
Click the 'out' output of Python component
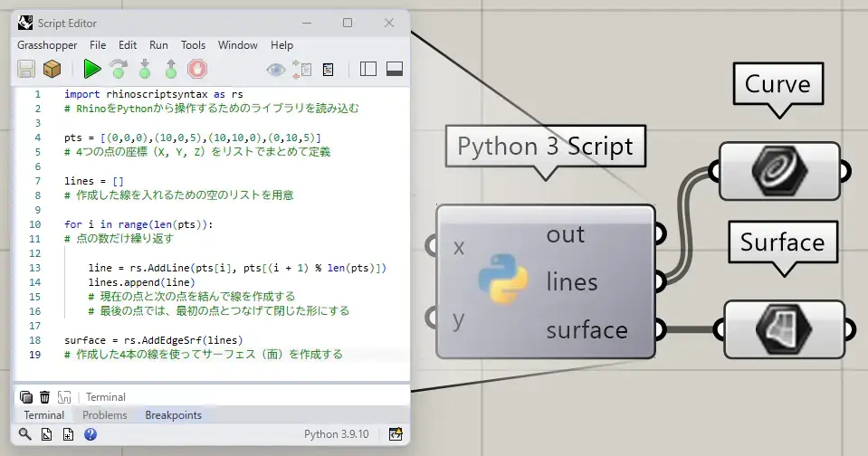[x=565, y=234]
